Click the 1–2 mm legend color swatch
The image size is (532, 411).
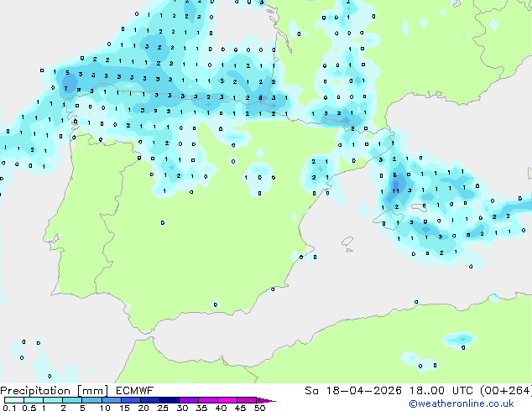click(x=53, y=400)
